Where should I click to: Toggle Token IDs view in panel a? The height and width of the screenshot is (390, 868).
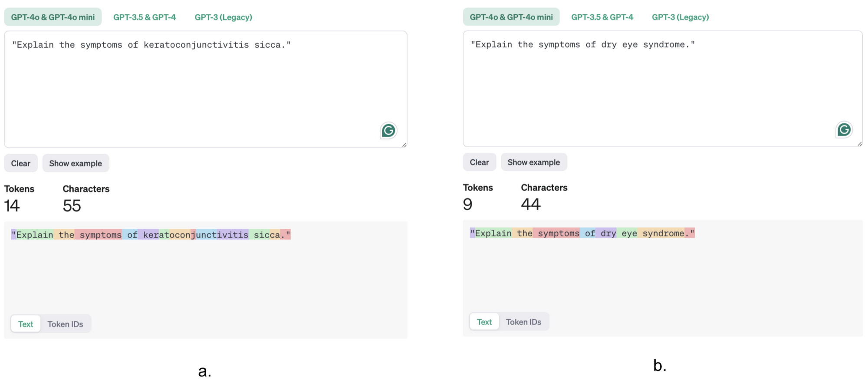coord(65,324)
